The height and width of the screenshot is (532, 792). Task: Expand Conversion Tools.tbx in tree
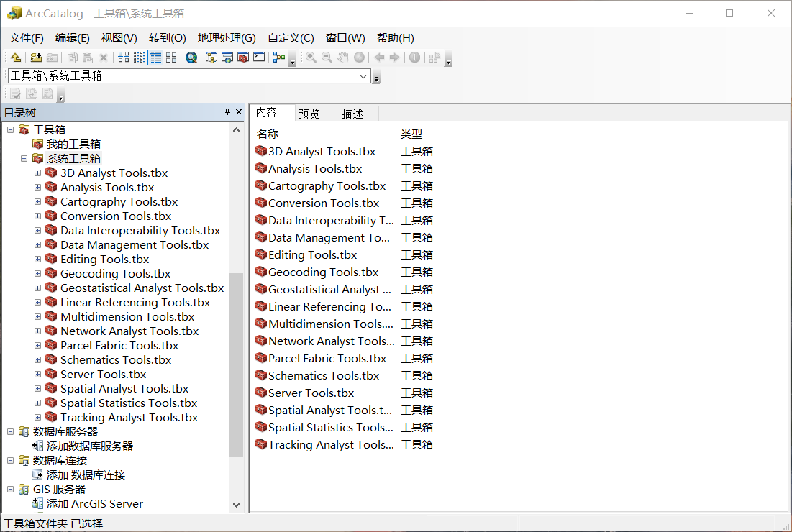pos(37,216)
